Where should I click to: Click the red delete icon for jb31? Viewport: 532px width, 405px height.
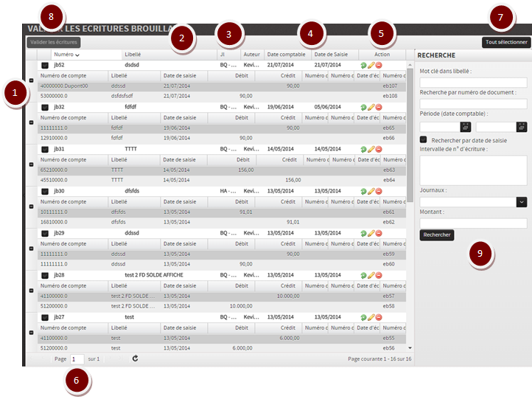pyautogui.click(x=379, y=149)
